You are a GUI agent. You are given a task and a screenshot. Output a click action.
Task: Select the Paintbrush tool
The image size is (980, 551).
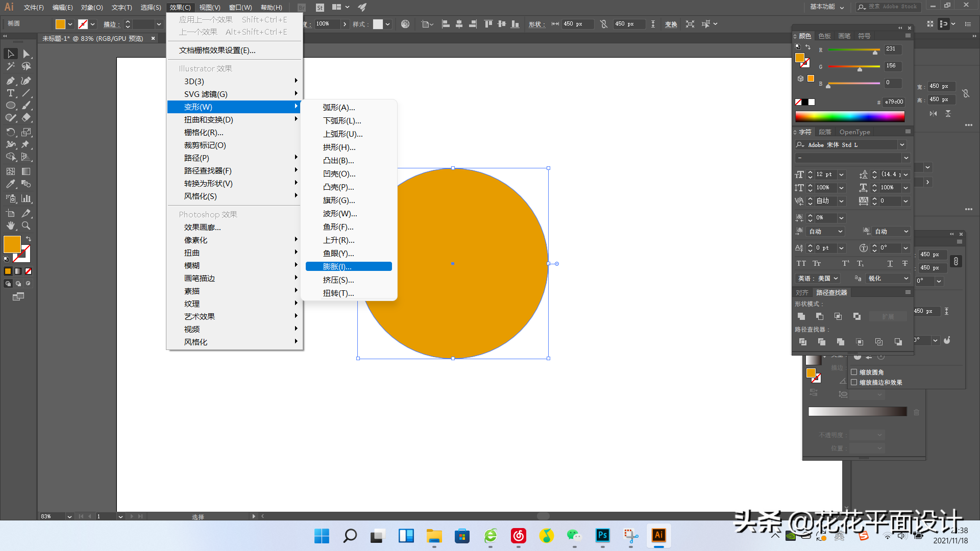click(x=27, y=106)
